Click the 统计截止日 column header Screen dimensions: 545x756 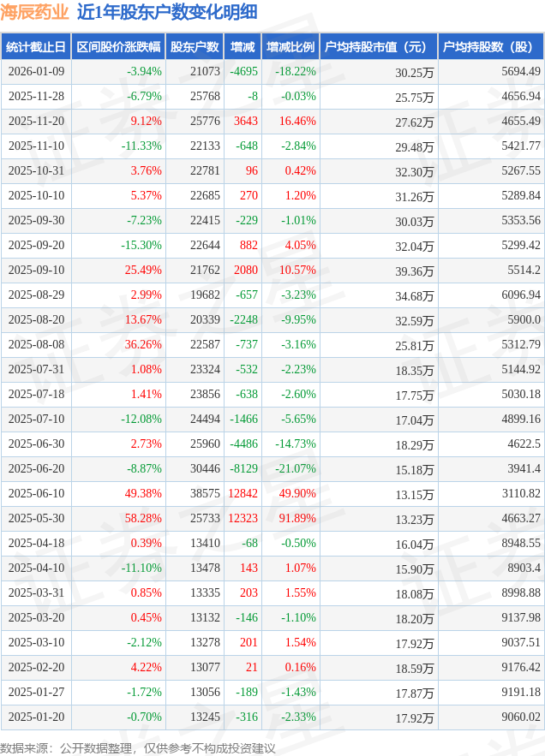[35, 47]
